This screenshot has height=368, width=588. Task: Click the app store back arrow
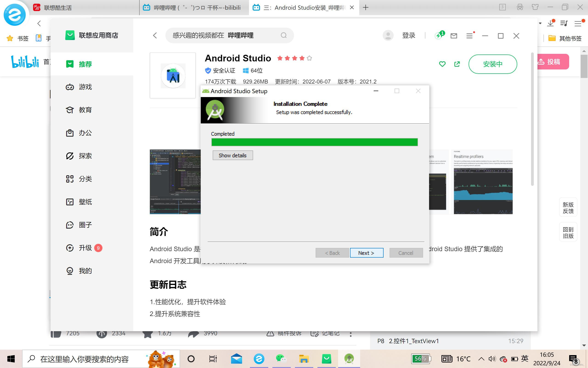coord(155,35)
